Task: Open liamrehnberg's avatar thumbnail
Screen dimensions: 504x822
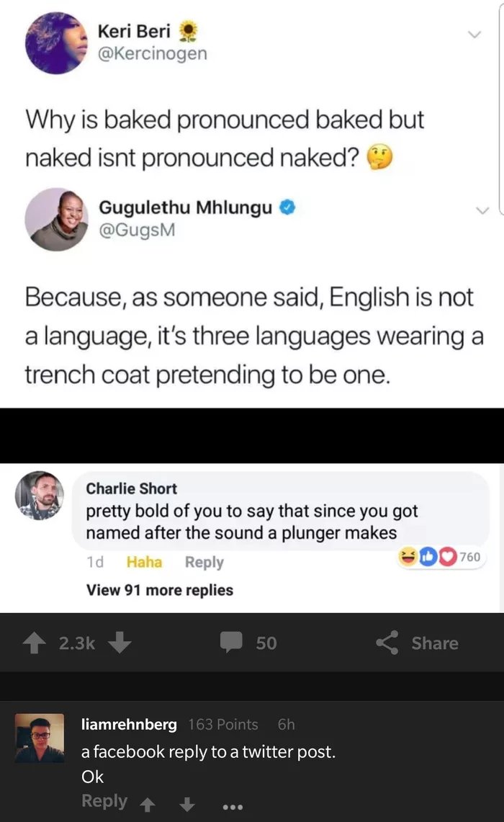Action: click(x=40, y=738)
